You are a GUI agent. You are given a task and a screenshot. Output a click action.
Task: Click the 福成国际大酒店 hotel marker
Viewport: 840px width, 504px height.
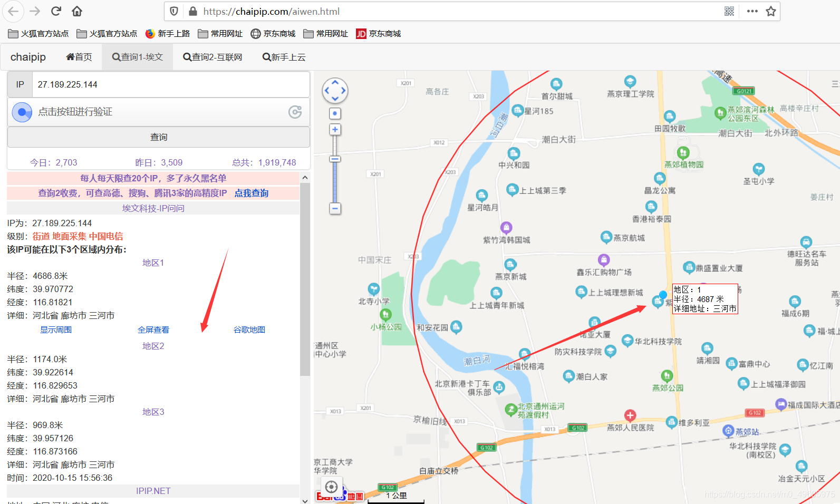[781, 404]
